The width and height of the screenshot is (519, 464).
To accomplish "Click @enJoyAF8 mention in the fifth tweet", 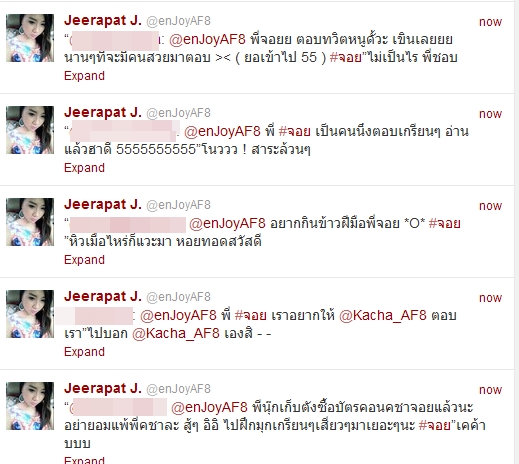I will click(209, 407).
